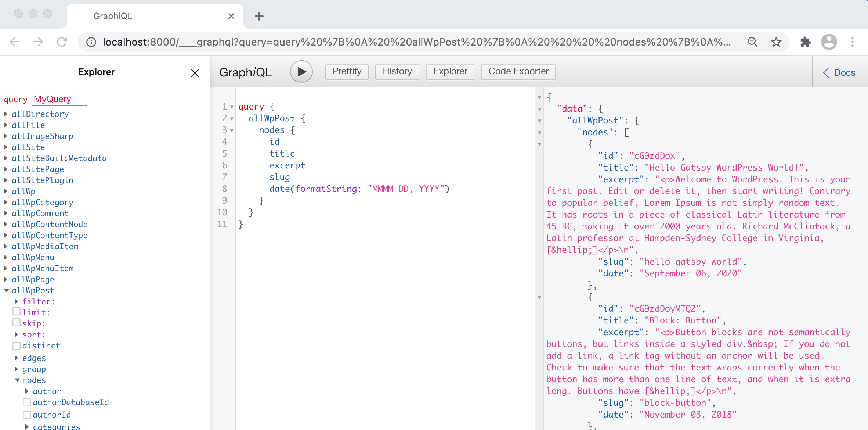This screenshot has height=430, width=868.
Task: Open the Docs panel
Action: pos(839,72)
